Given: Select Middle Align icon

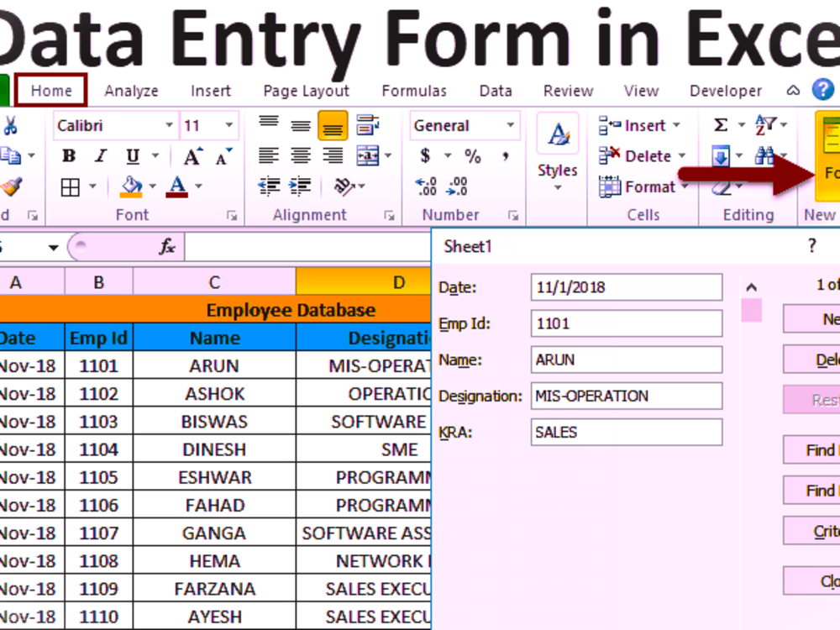Looking at the screenshot, I should point(301,126).
